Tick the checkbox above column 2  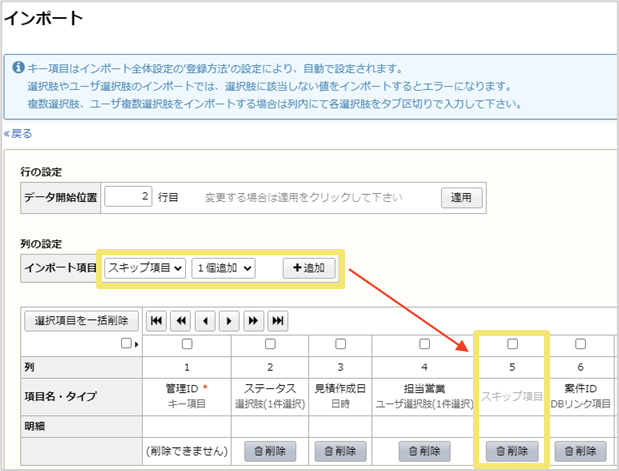(x=270, y=344)
